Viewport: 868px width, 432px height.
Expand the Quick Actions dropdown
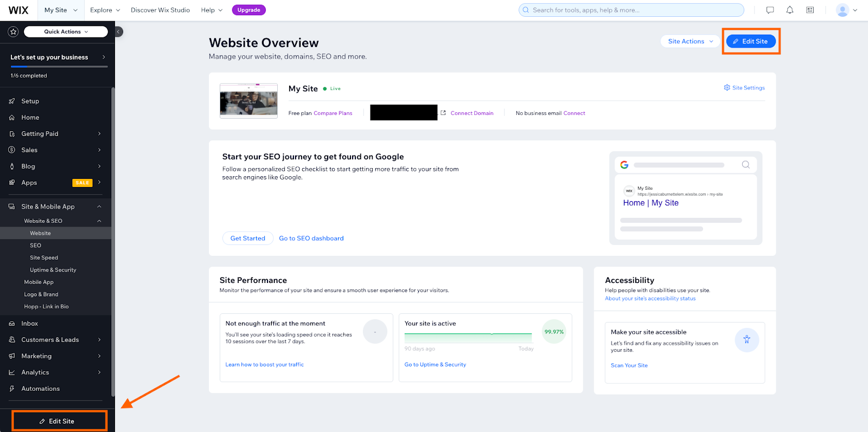66,32
